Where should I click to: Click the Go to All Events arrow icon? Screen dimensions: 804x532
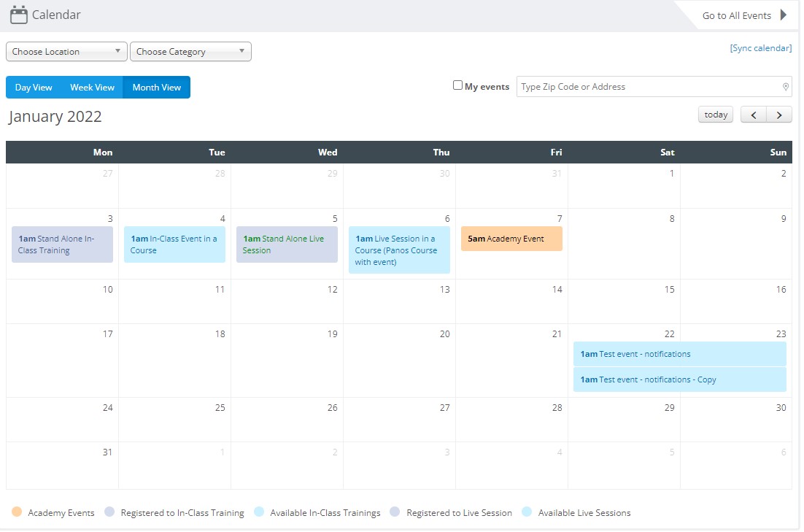click(x=784, y=15)
